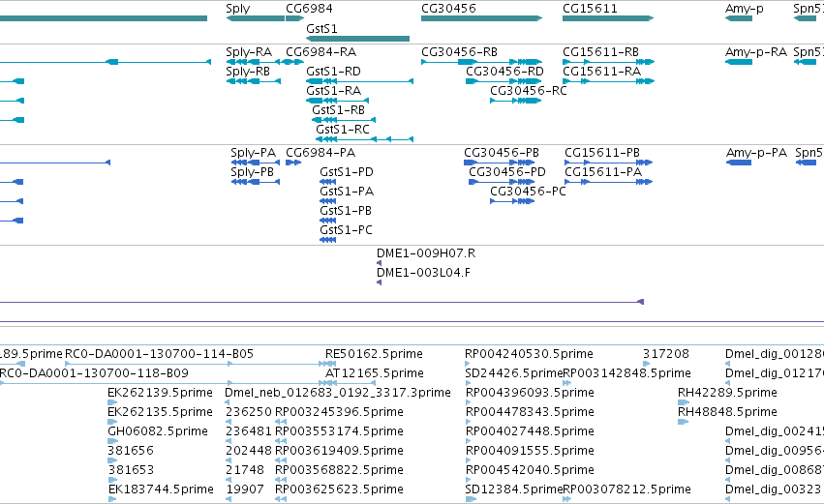Click the CG30456-RD transcript label
The width and height of the screenshot is (824, 504).
pos(504,72)
